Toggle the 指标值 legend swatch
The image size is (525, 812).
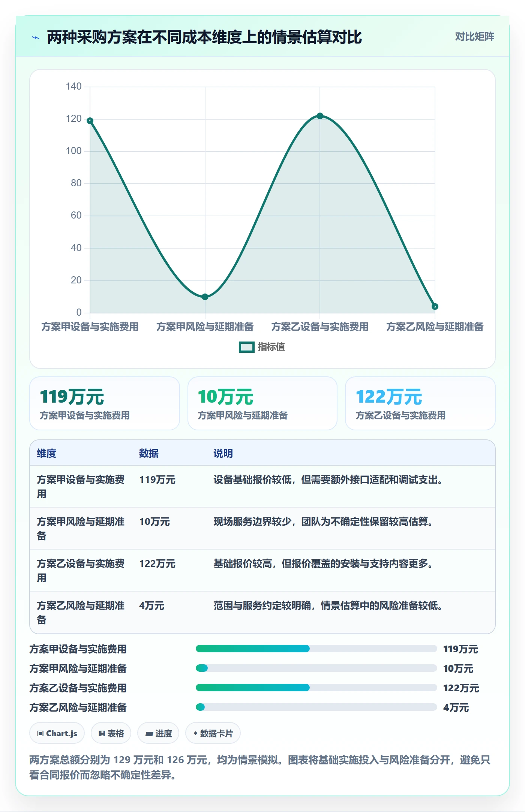(x=246, y=347)
